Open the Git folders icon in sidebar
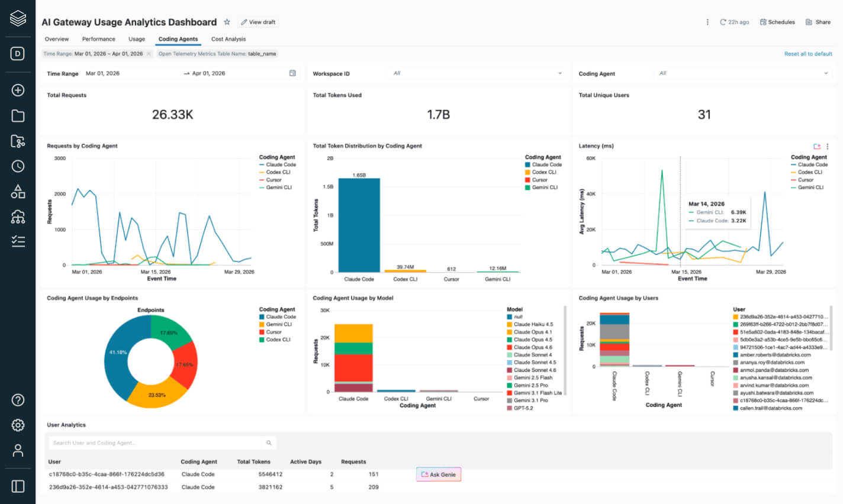This screenshot has width=843, height=504. [18, 141]
